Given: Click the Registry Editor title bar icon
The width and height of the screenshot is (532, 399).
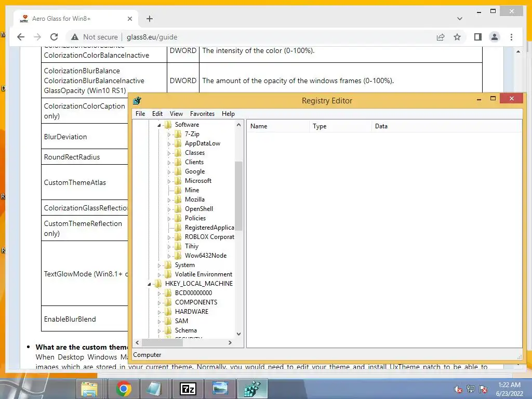Looking at the screenshot, I should [137, 100].
